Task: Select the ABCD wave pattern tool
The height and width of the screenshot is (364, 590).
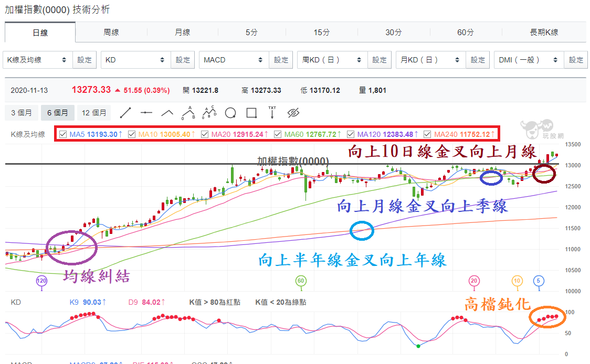Action: coord(209,112)
